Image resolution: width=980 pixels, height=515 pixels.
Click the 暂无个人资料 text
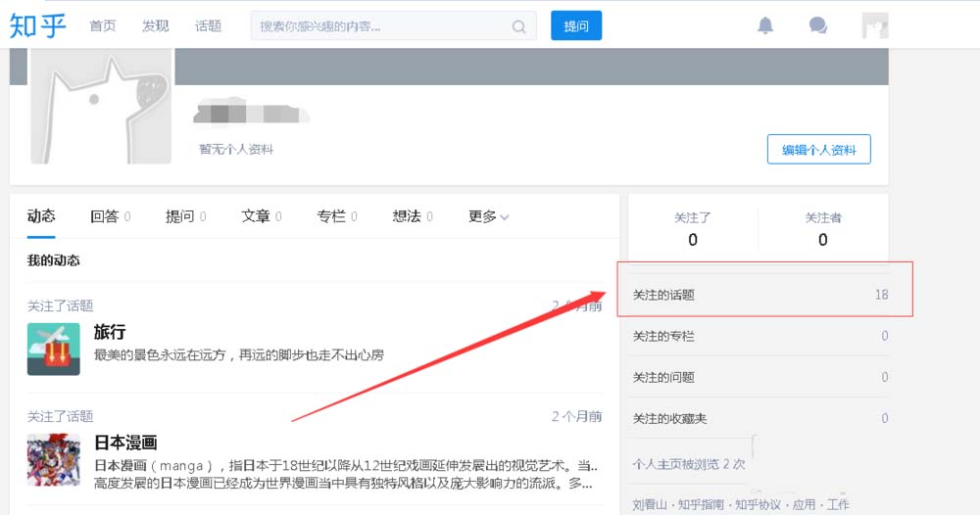(236, 149)
